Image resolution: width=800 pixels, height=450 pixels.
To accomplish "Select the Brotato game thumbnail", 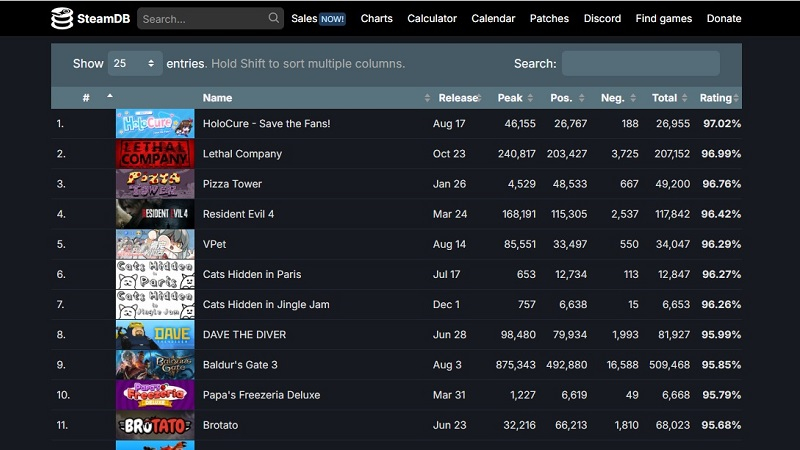I will pyautogui.click(x=155, y=425).
